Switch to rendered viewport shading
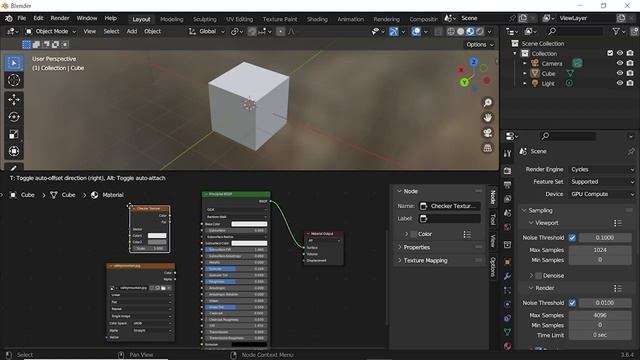The width and height of the screenshot is (640, 360). tap(480, 31)
